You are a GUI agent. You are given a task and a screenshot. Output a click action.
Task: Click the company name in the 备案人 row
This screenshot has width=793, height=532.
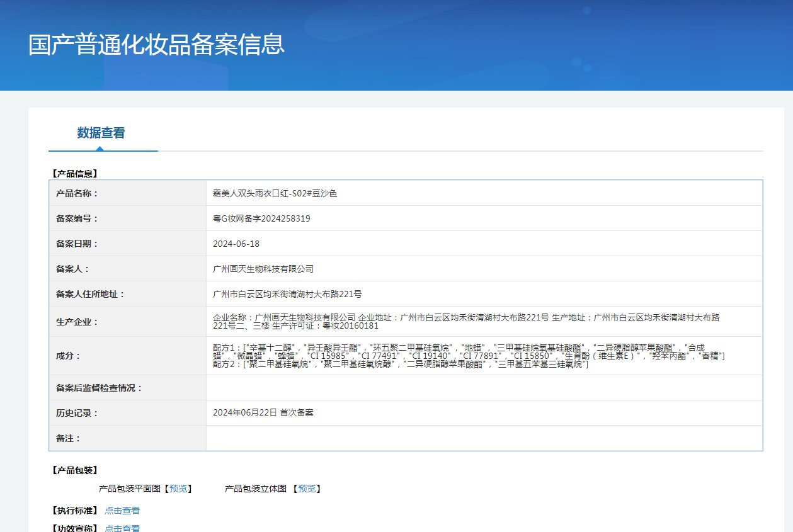[263, 269]
